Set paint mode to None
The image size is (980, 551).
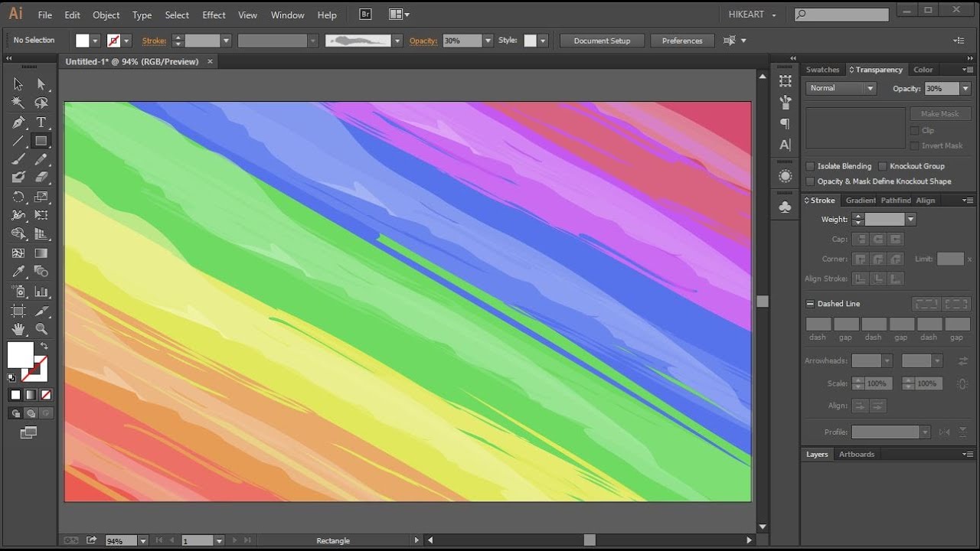point(46,395)
